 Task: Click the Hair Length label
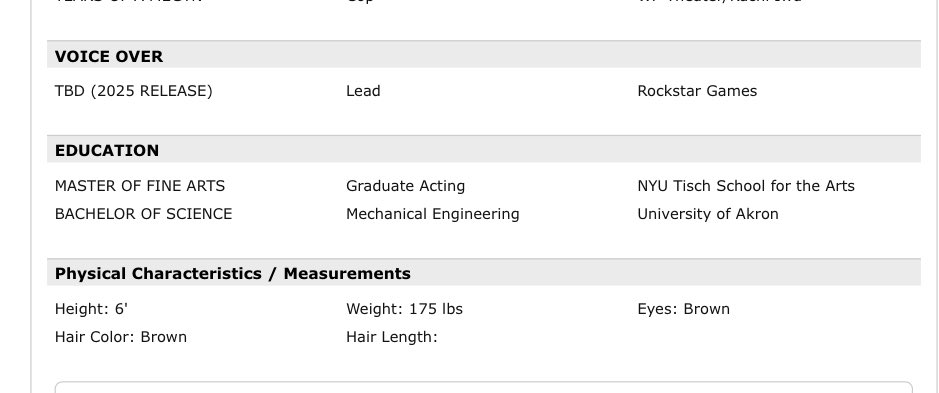(392, 337)
